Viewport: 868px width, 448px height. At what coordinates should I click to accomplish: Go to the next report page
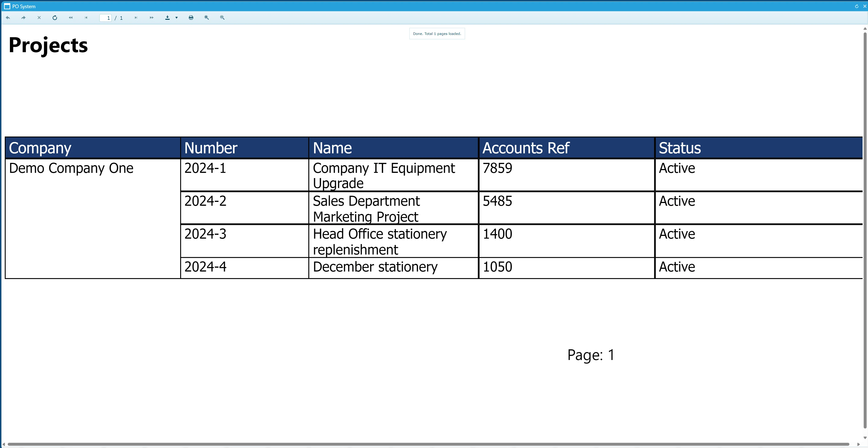coord(136,17)
